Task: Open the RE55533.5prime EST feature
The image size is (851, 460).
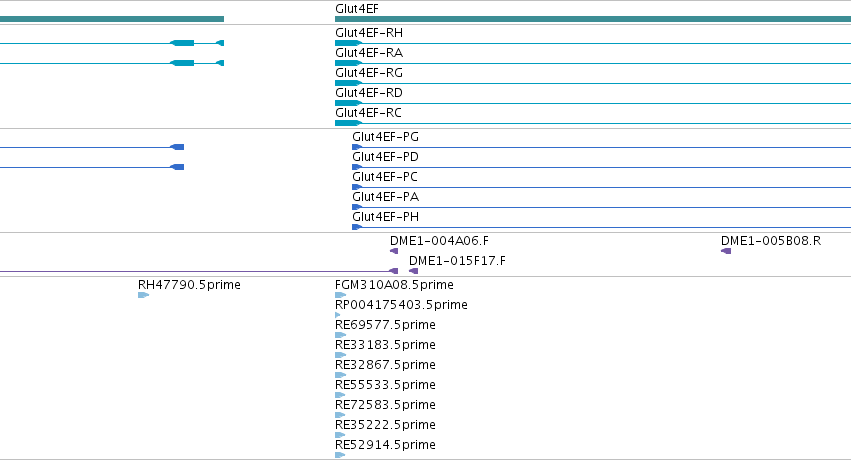Action: pos(340,395)
